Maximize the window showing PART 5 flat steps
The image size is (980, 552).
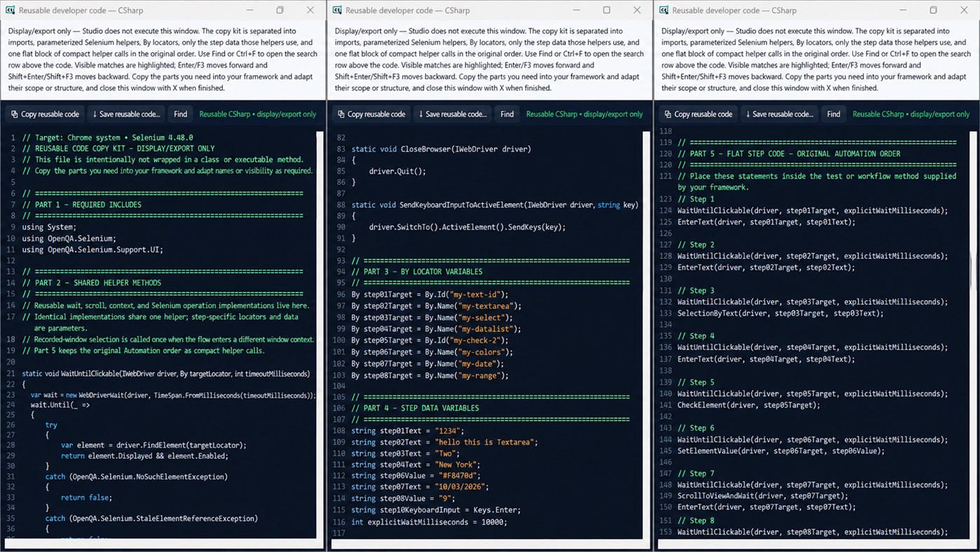(x=933, y=11)
